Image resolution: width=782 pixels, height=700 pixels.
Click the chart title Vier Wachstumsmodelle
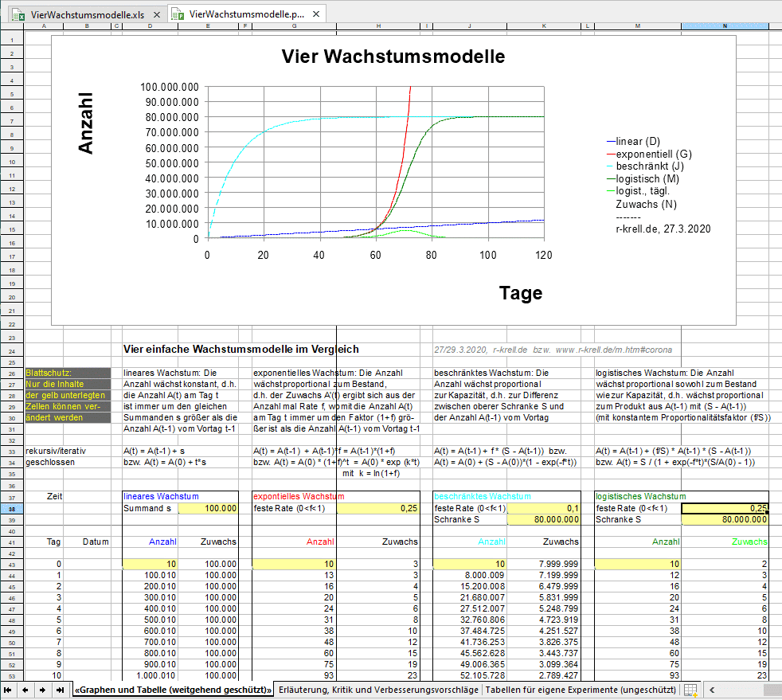(393, 57)
